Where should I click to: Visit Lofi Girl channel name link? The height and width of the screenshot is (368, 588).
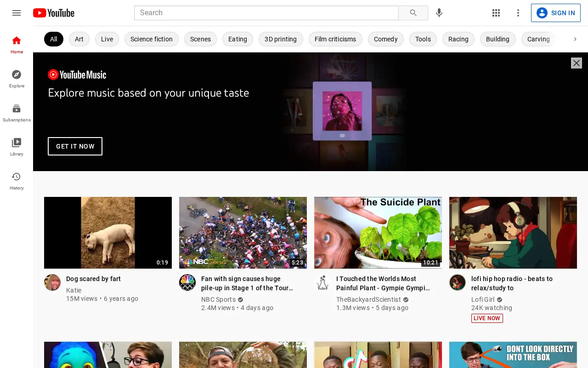click(483, 299)
